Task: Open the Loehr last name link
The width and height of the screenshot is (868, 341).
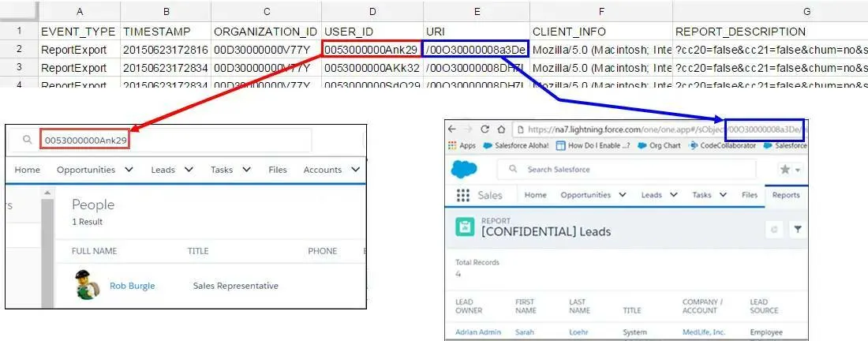Action: (x=578, y=332)
